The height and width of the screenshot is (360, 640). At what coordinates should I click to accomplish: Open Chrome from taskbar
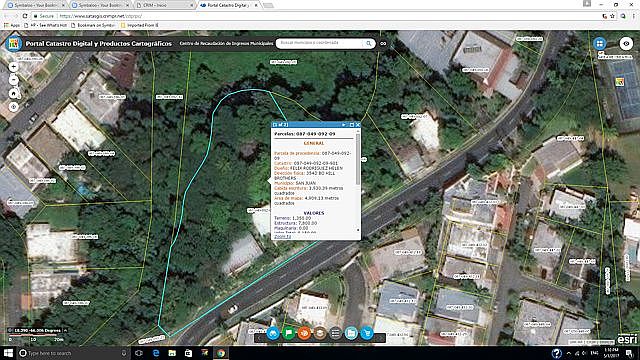(x=221, y=353)
